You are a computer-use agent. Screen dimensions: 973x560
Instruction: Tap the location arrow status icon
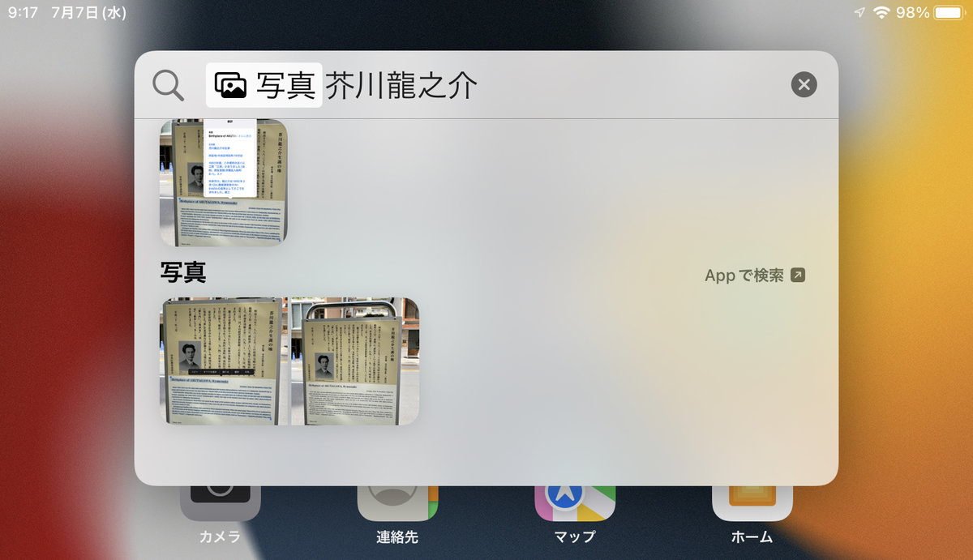[x=859, y=13]
